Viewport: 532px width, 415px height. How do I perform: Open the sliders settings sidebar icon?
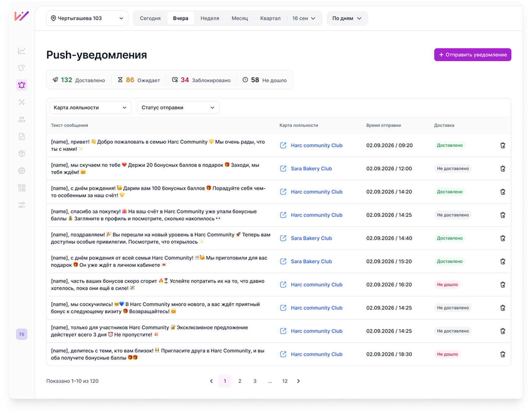click(x=22, y=205)
